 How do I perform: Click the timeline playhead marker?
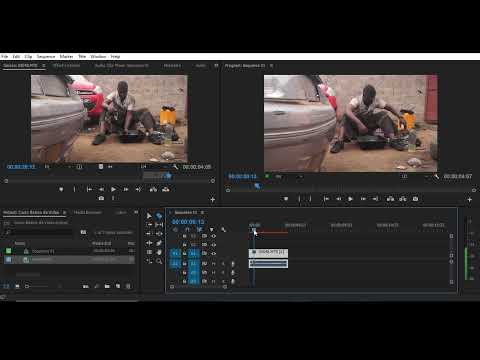tap(254, 230)
